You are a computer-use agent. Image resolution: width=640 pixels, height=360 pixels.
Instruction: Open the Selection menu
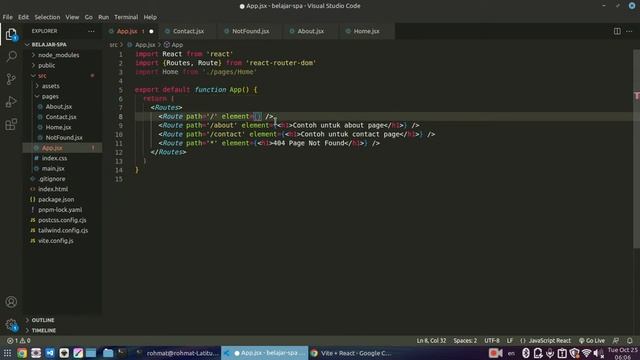(x=47, y=17)
